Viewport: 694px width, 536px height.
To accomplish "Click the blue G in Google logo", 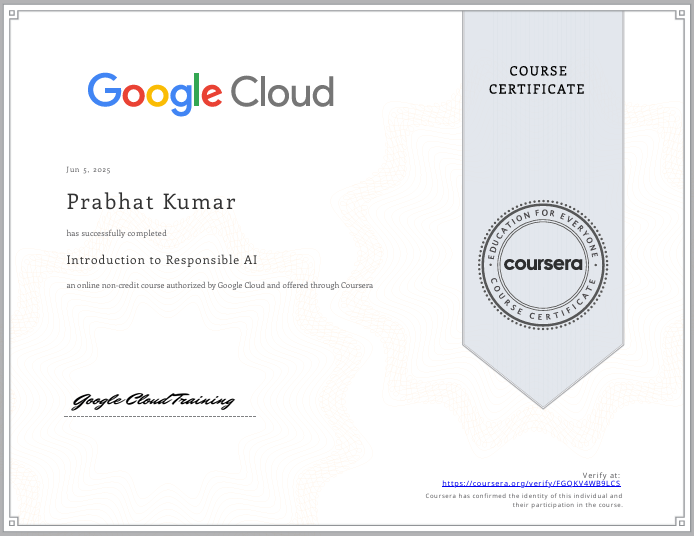I will [104, 91].
